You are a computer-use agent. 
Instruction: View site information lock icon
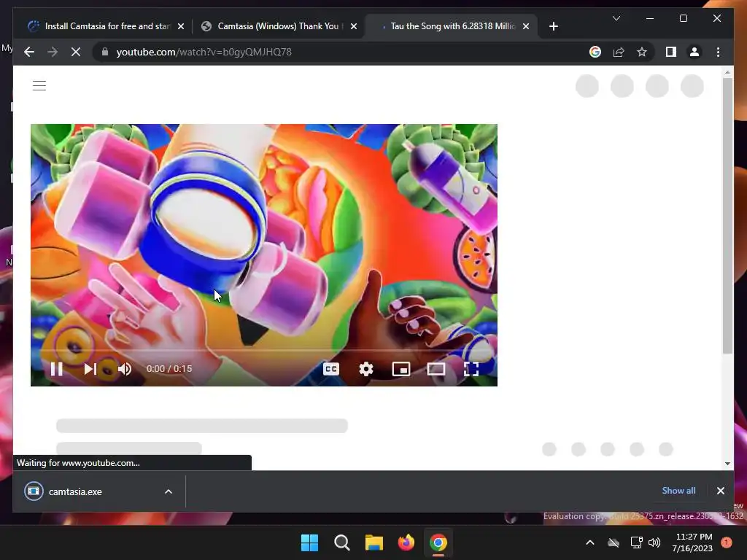tap(105, 52)
